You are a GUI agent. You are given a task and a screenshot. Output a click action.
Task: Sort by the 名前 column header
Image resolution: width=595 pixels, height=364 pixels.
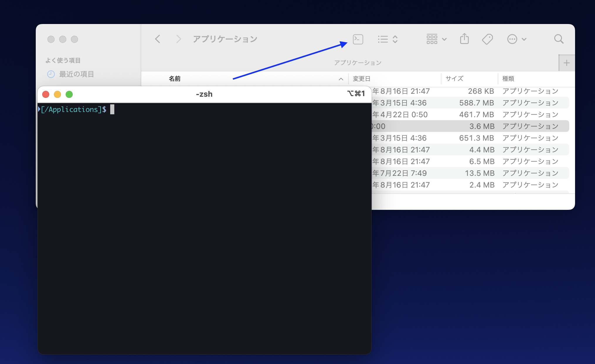[175, 79]
